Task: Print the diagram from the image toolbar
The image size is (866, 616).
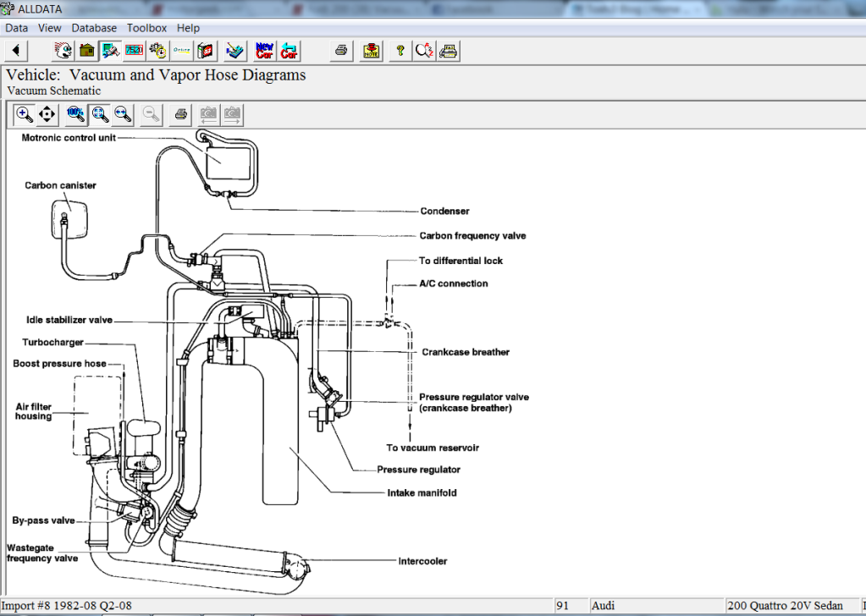Action: pos(180,113)
